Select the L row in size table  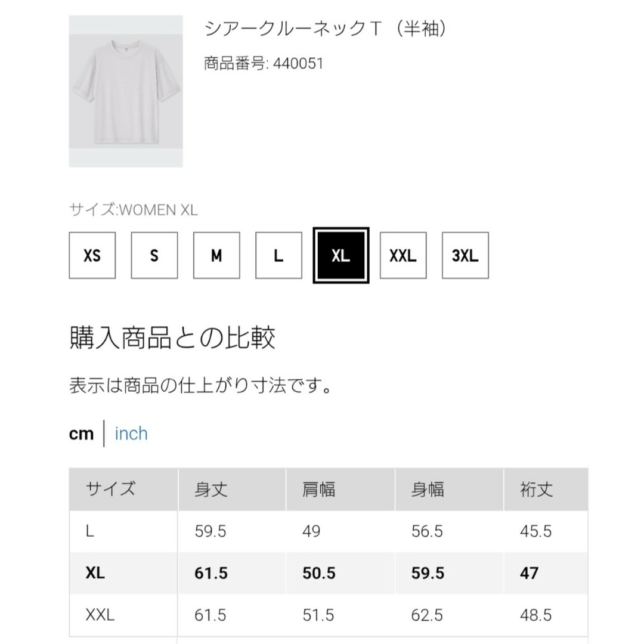(329, 531)
